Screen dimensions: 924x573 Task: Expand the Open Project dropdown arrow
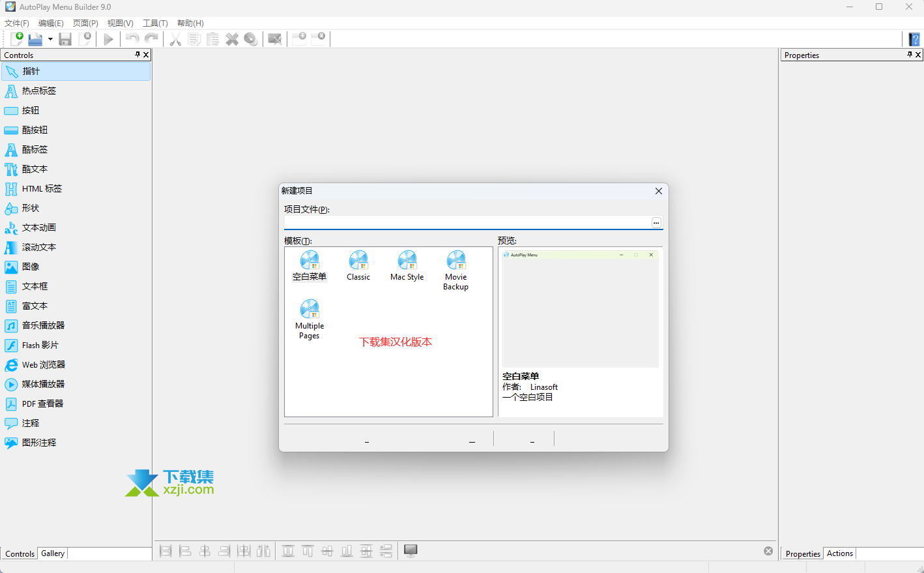[x=50, y=39]
